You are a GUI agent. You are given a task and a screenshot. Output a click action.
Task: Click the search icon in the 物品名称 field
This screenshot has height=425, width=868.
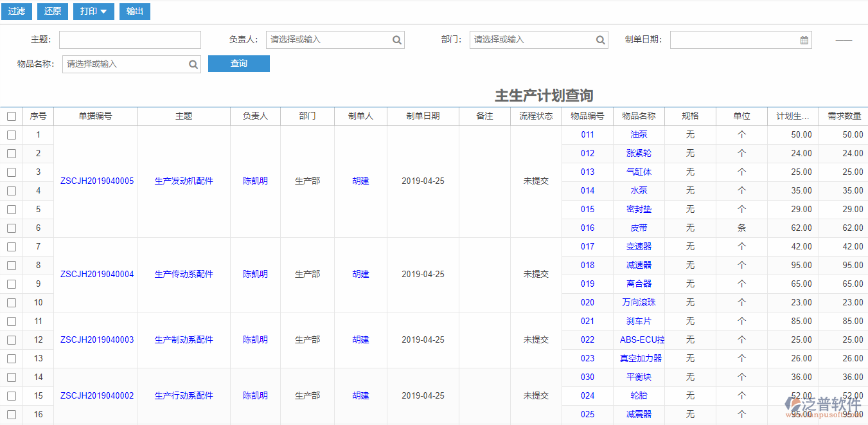[193, 64]
